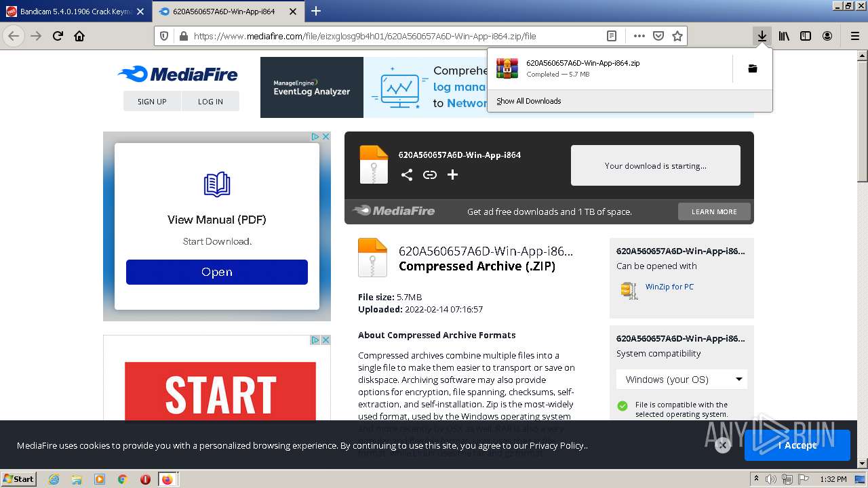Accept cookies with I Accept button
The height and width of the screenshot is (488, 868).
tap(797, 445)
